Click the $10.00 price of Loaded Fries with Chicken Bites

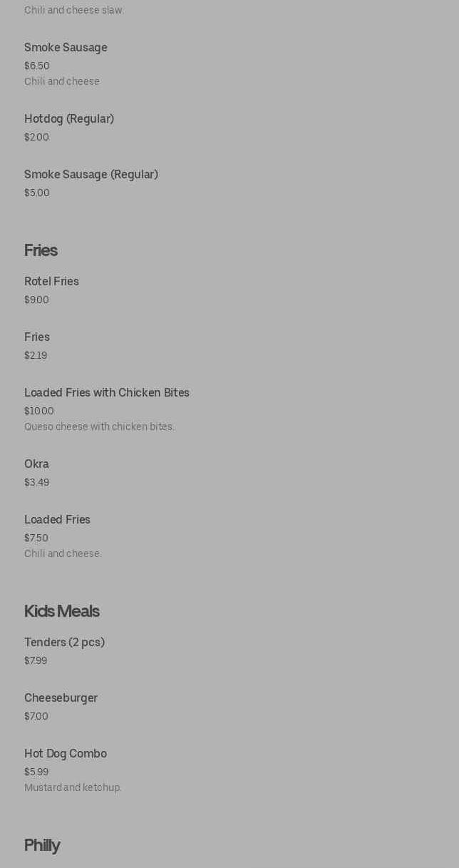point(39,411)
